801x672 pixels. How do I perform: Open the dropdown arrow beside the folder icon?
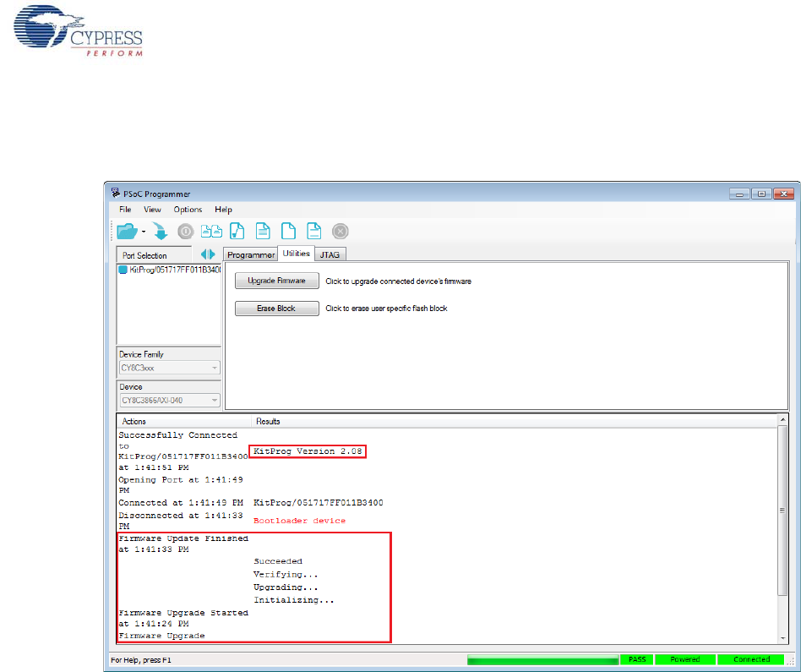pos(144,232)
